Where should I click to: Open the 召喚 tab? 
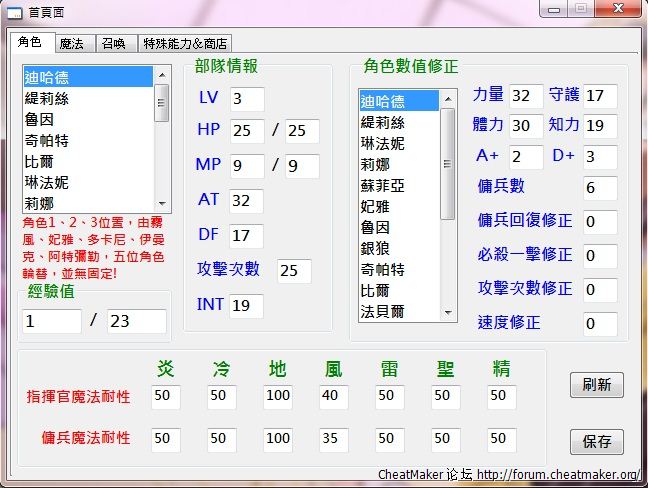(113, 44)
